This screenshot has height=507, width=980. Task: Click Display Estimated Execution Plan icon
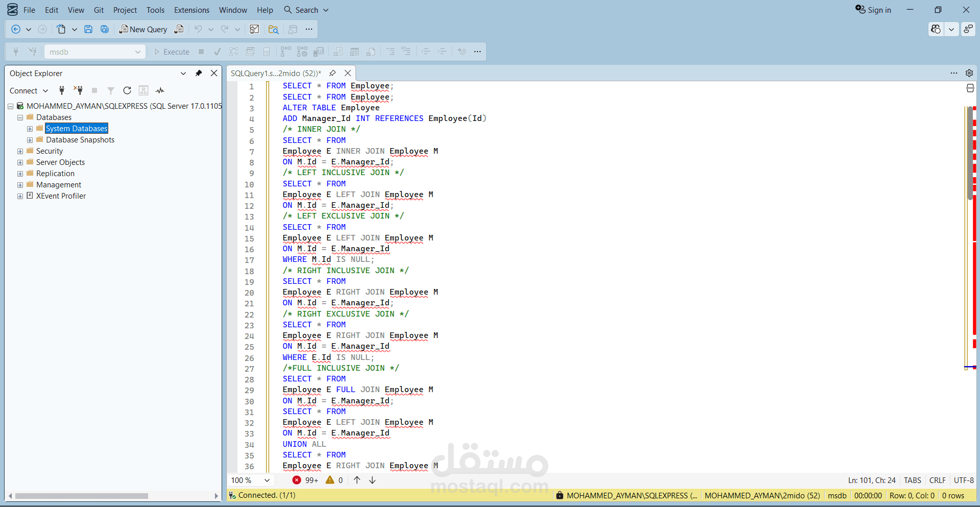pyautogui.click(x=234, y=52)
